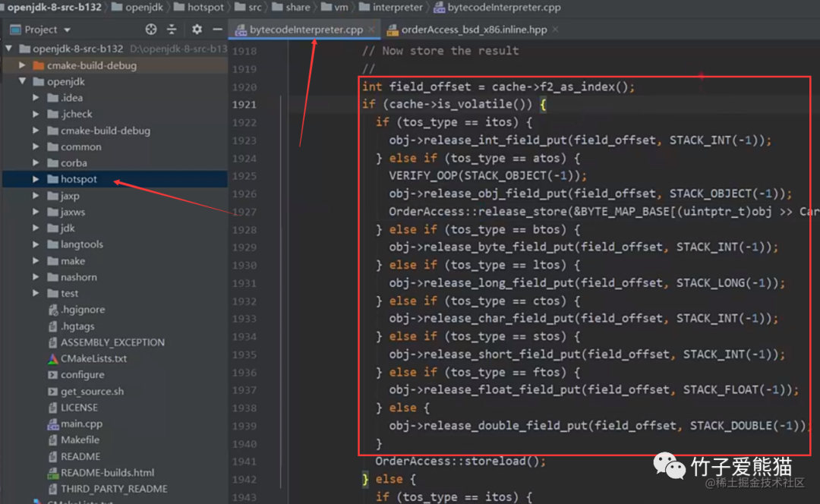Click the collapse all icon in Project panel

click(172, 30)
